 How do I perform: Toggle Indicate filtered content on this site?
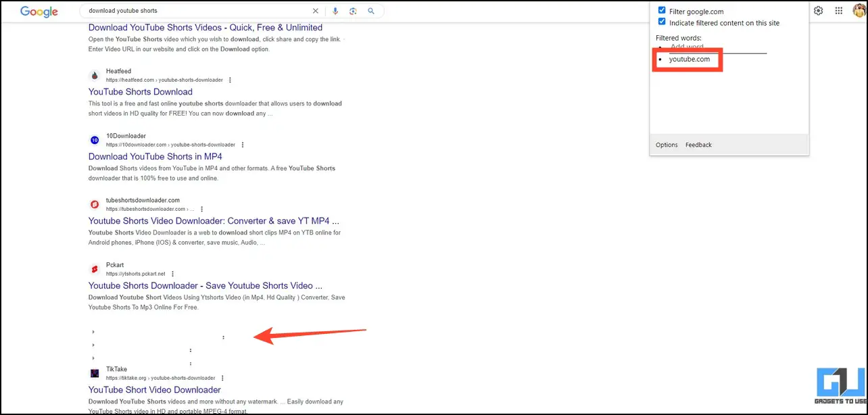click(662, 22)
